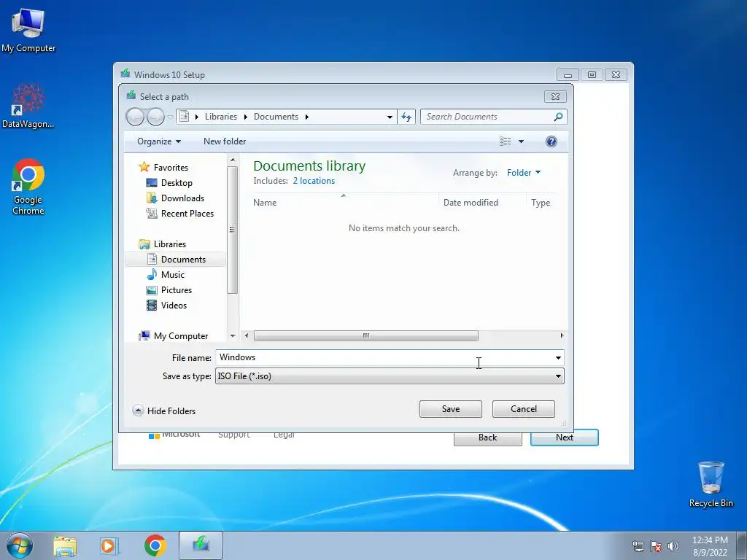The image size is (747, 560).
Task: Open the DataWagon desktop shortcut
Action: point(28,106)
